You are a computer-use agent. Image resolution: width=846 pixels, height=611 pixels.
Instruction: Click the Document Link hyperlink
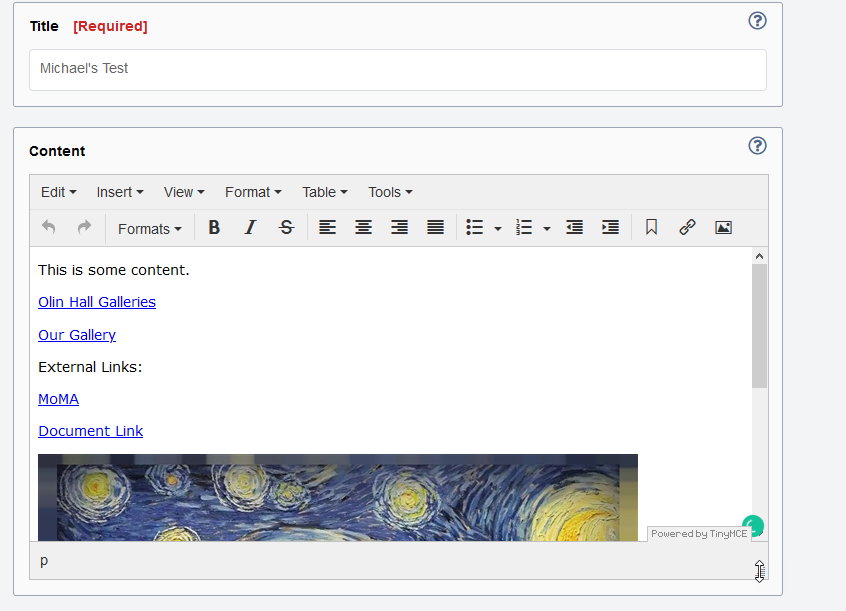tap(91, 431)
